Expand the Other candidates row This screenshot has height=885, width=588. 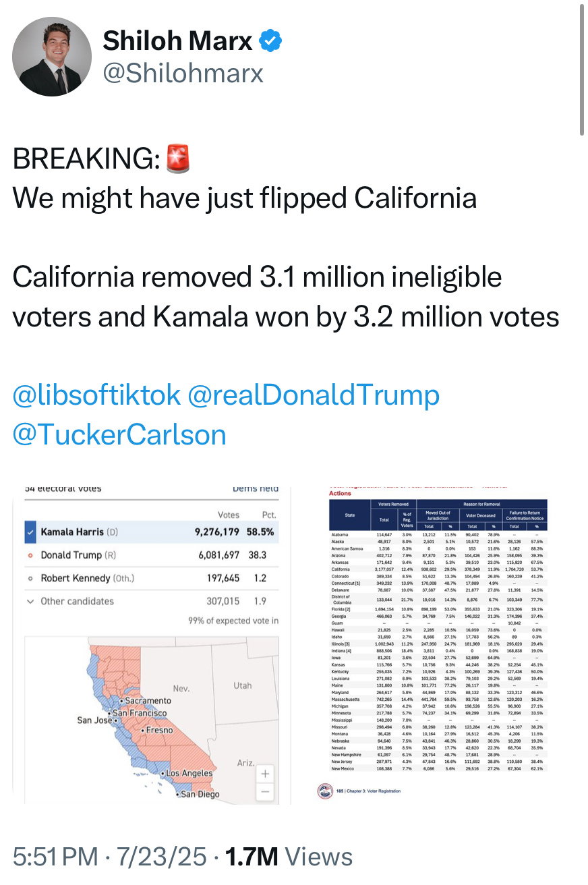coord(30,601)
